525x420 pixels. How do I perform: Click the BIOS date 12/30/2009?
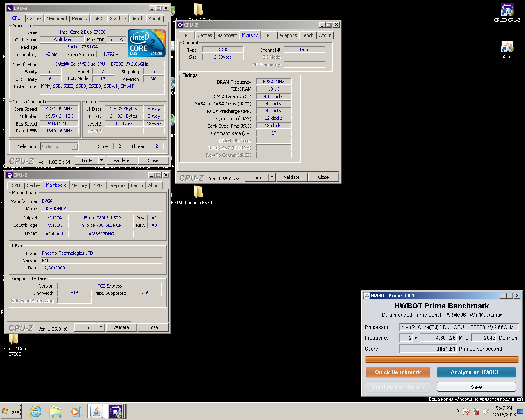pos(101,268)
